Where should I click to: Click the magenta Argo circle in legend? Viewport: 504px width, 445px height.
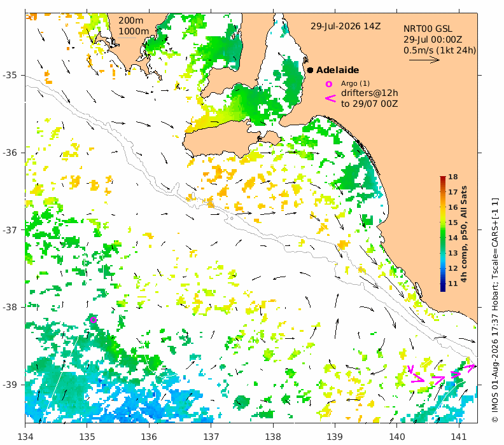click(328, 84)
